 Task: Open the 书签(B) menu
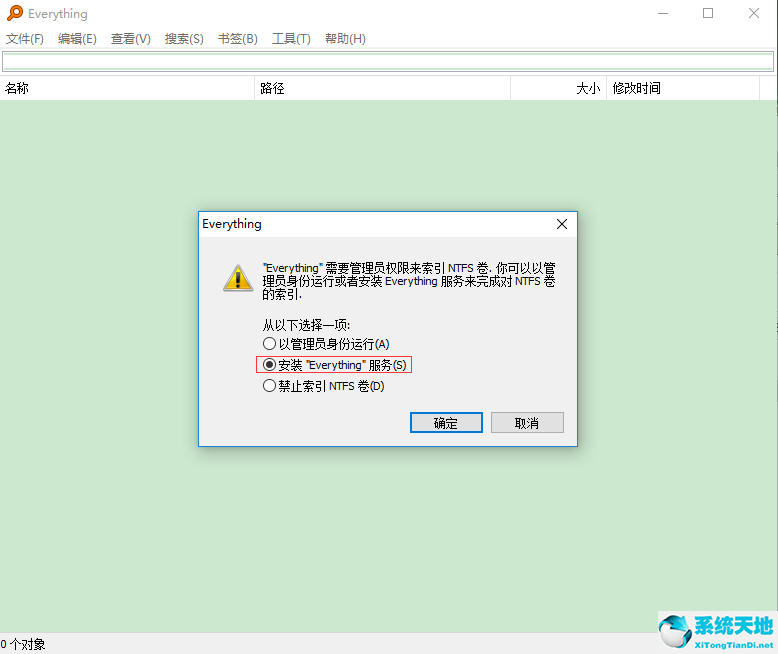238,39
